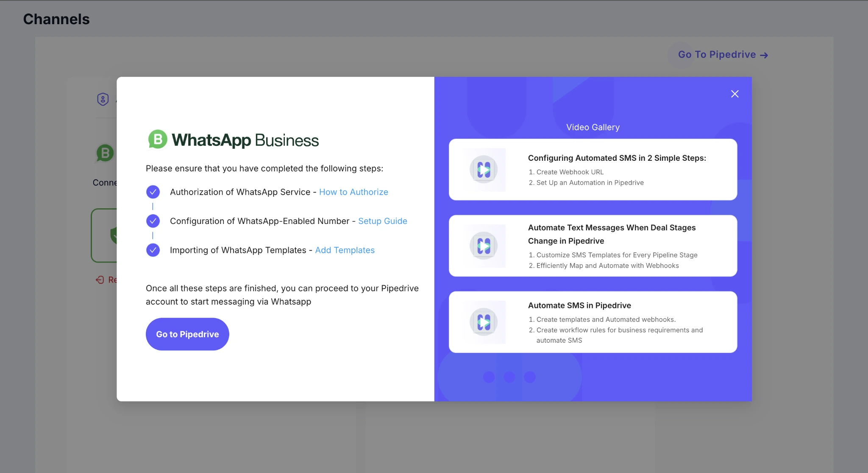
Task: Close the WhatsApp Business dialog
Action: 734,94
